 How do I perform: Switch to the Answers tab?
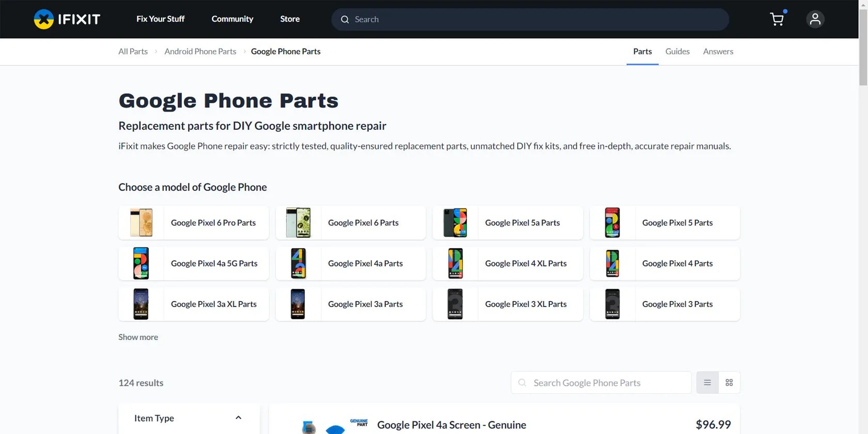tap(718, 52)
